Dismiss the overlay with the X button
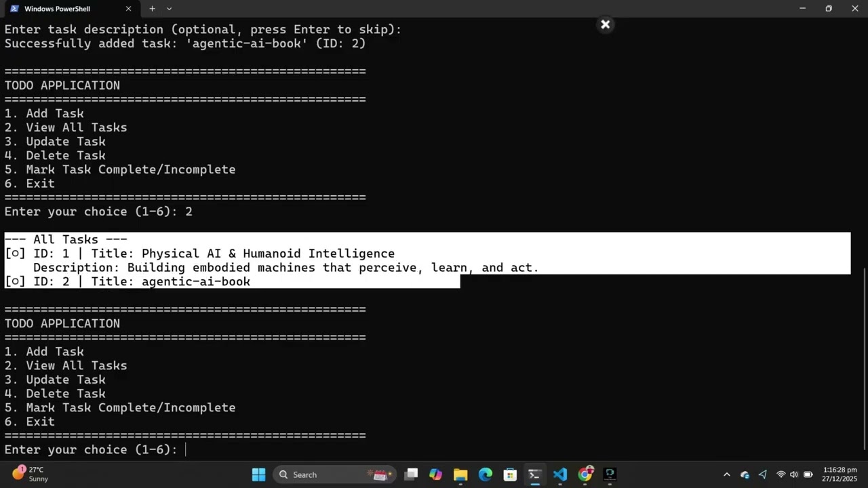This screenshot has width=868, height=488. (x=606, y=24)
